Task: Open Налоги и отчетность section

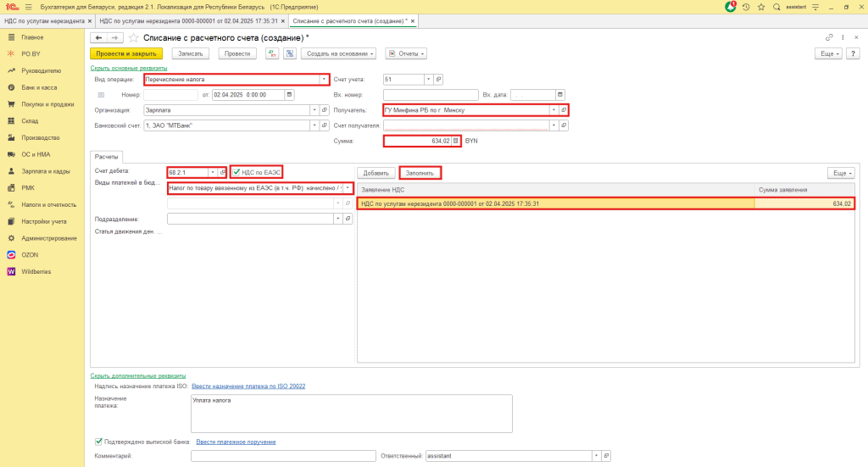Action: tap(48, 205)
